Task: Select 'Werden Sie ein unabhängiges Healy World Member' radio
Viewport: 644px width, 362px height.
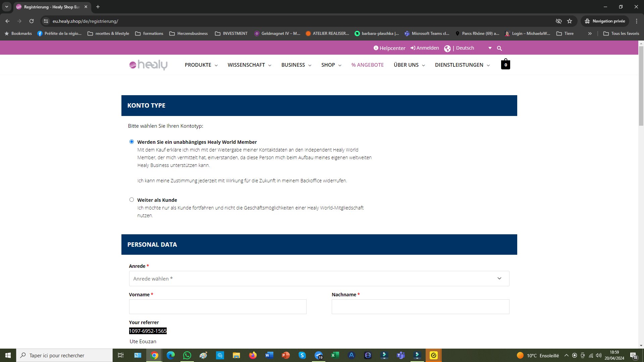Action: 131,142
